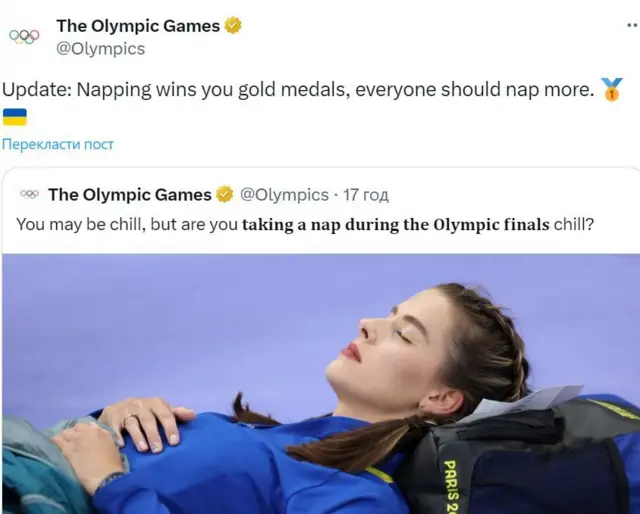Click the Olympic rings profile avatar
The height and width of the screenshot is (514, 640).
24,36
